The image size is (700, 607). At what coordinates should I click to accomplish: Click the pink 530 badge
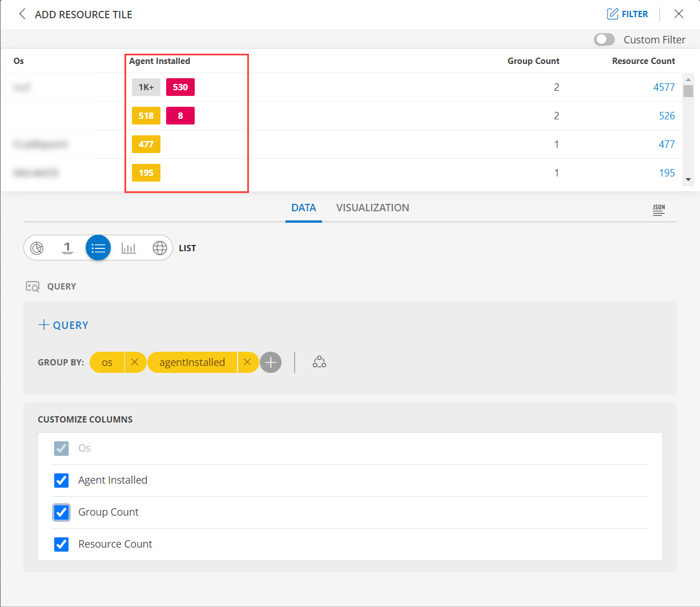180,87
